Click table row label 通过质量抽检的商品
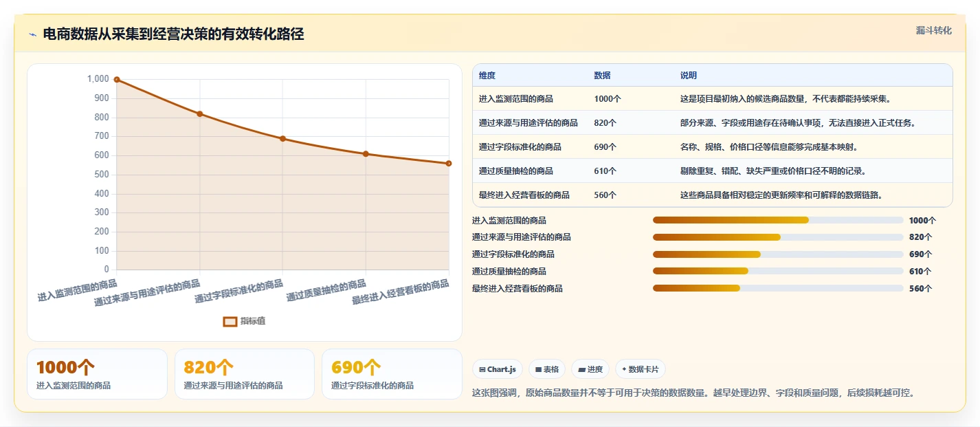 pos(516,171)
